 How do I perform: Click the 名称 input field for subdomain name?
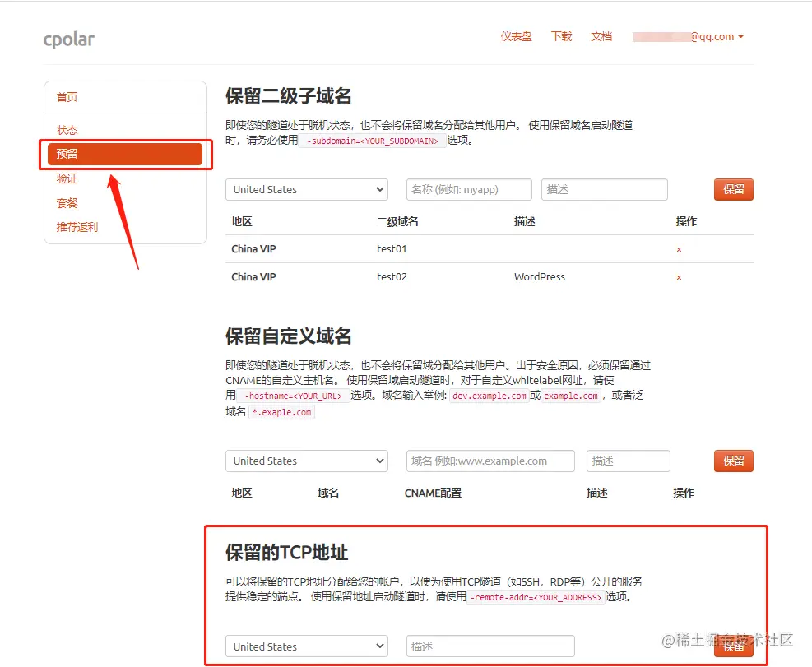pos(468,189)
